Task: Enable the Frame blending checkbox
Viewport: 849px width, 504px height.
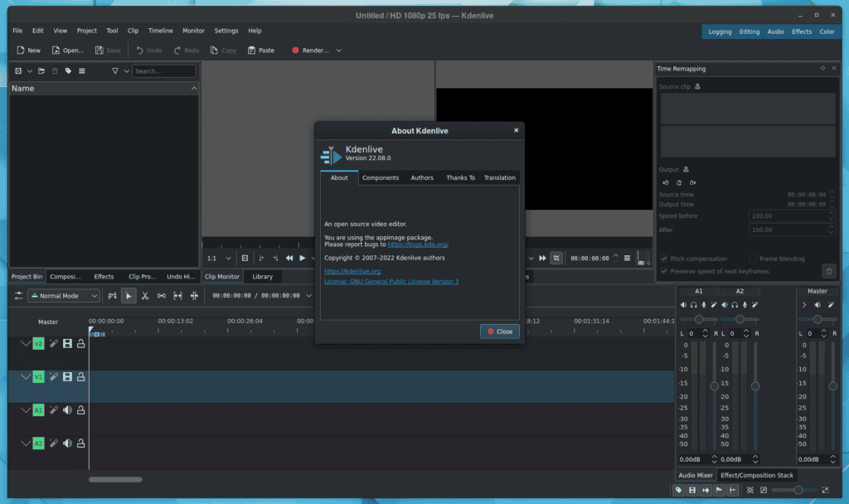Action: (753, 259)
